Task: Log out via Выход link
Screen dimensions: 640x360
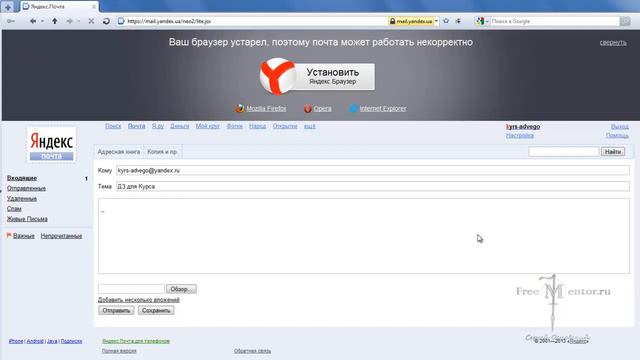Action: tap(620, 127)
